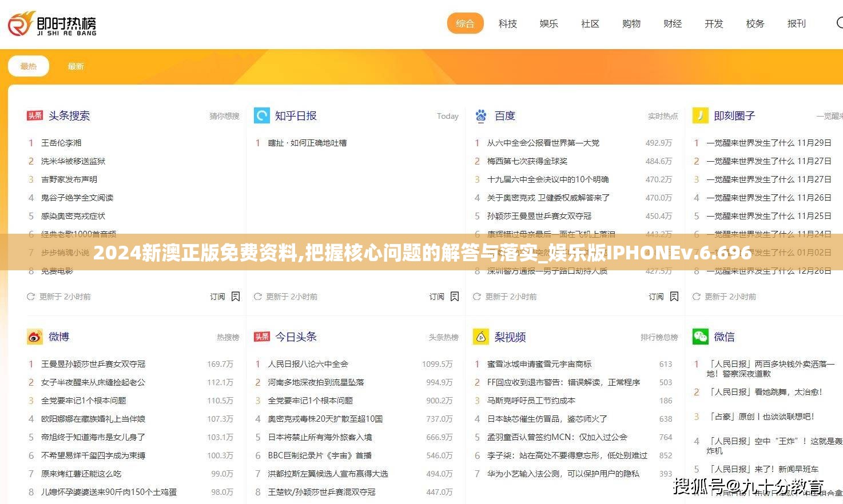The image size is (843, 504).
Task: Switch to the 社区 category
Action: pyautogui.click(x=590, y=23)
